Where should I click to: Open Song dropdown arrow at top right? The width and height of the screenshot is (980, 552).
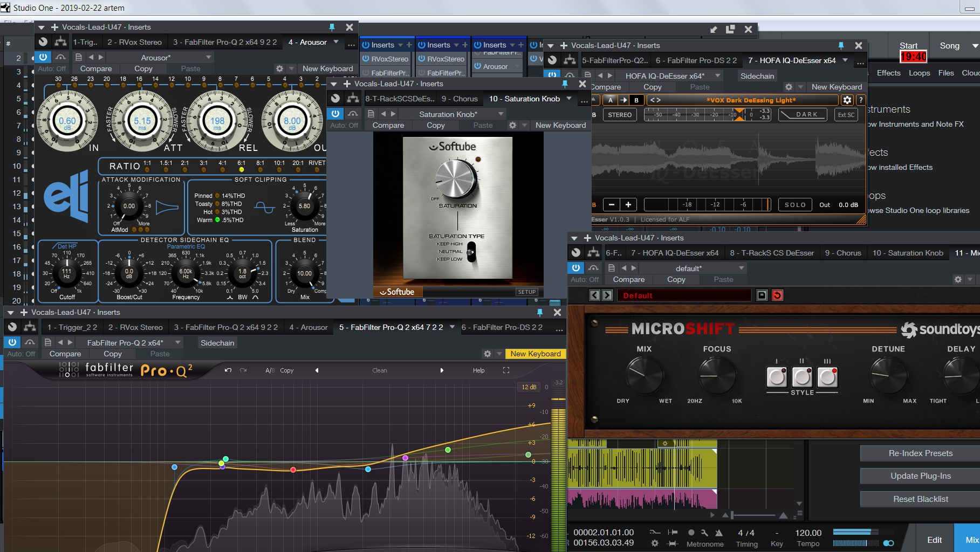point(975,46)
